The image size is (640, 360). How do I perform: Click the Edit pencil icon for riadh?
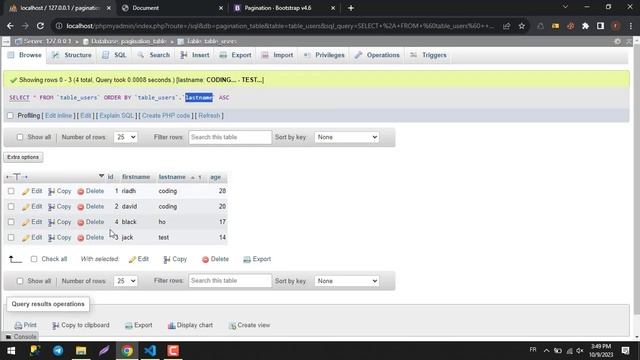pyautogui.click(x=25, y=191)
